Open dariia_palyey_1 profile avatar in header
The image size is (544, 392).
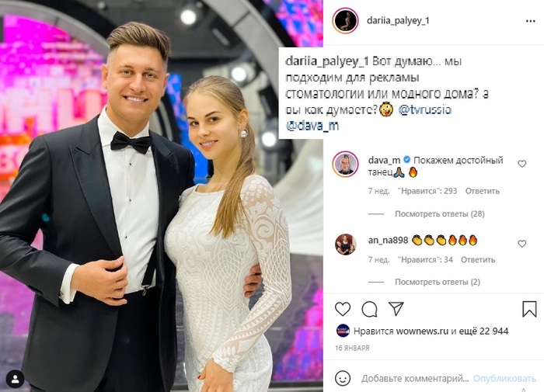(x=346, y=21)
